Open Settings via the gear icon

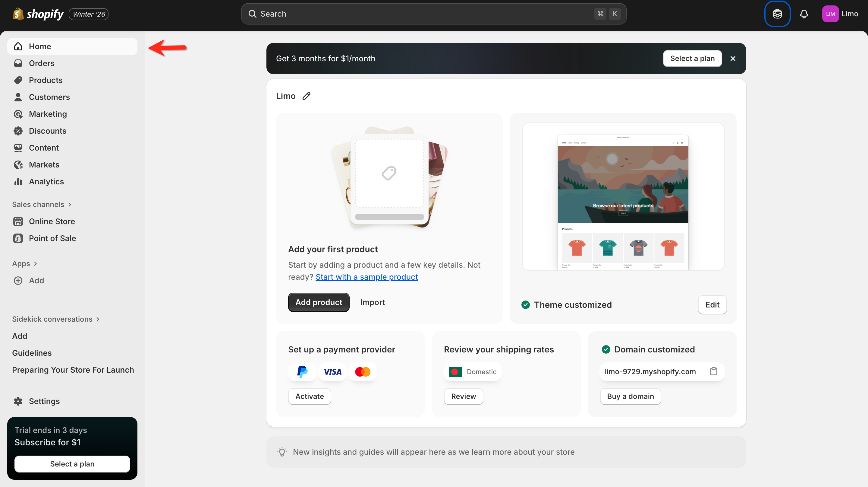pos(18,401)
